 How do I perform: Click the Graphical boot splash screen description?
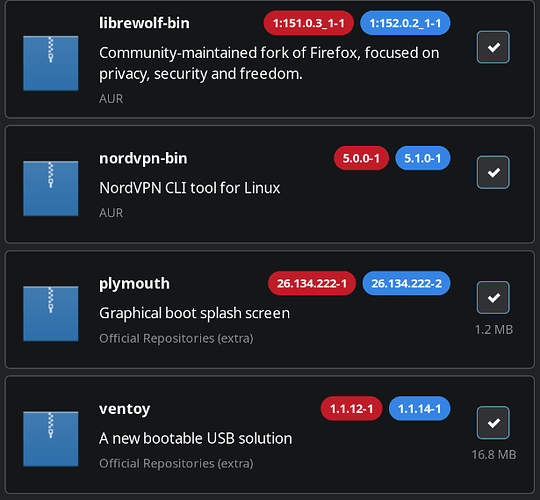[195, 313]
